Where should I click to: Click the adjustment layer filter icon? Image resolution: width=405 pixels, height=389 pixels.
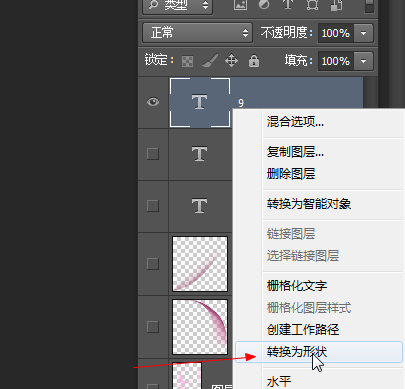click(264, 5)
